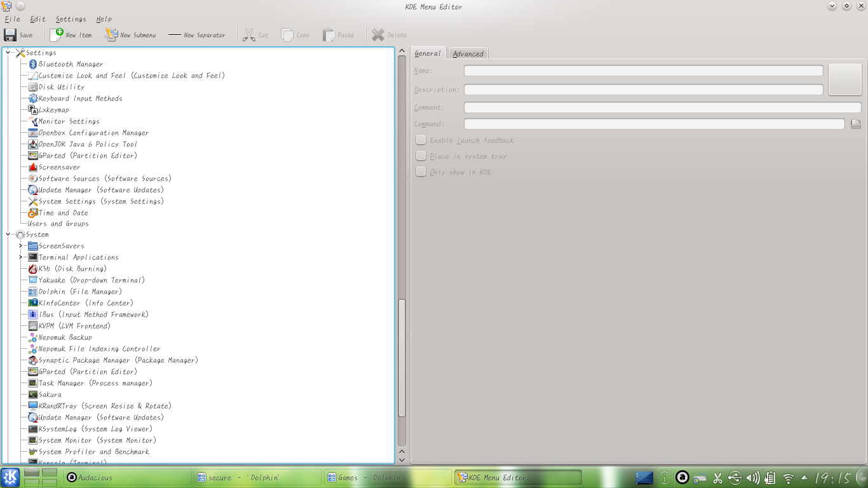Click the tree scrollbar down arrow
Viewport: 868px width, 488px height.
(x=402, y=459)
